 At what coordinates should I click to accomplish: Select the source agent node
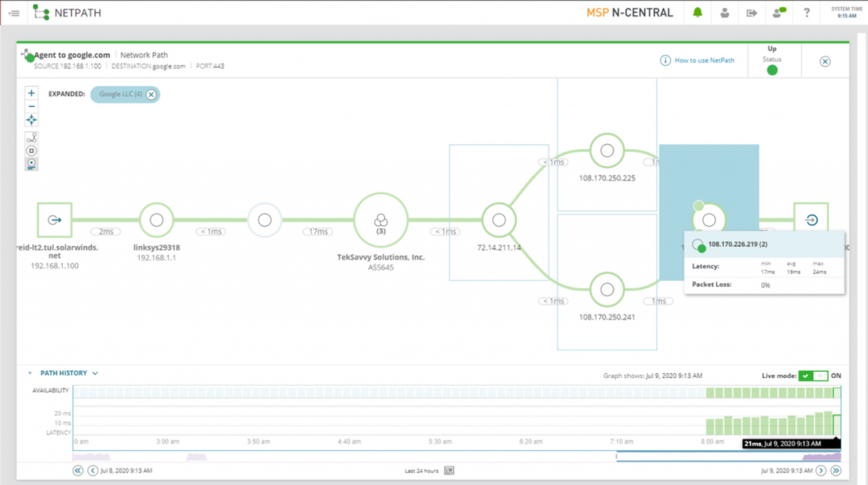coord(54,220)
